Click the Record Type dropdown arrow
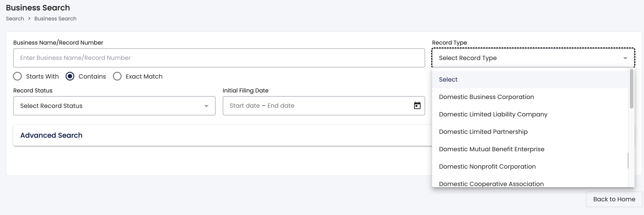644x215 pixels. 625,58
